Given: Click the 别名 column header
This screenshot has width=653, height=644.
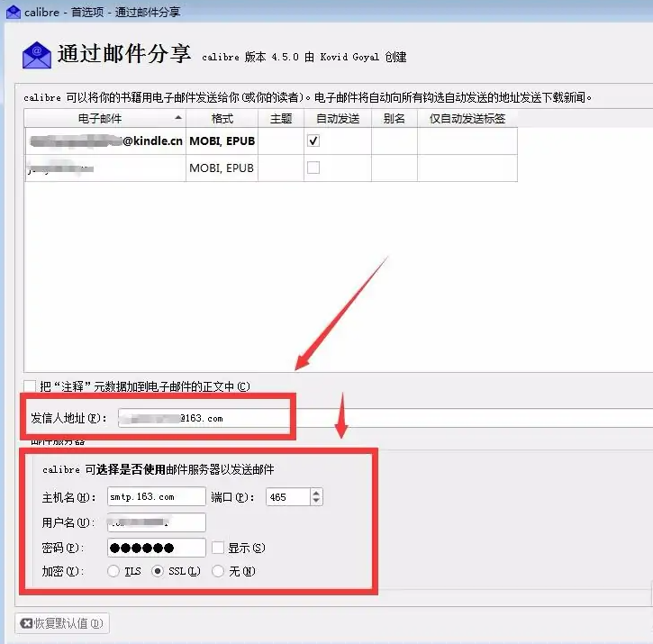Looking at the screenshot, I should click(394, 119).
